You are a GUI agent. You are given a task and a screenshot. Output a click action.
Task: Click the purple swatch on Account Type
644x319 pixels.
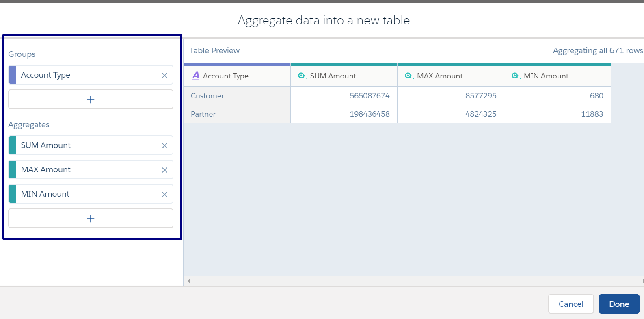pyautogui.click(x=13, y=75)
